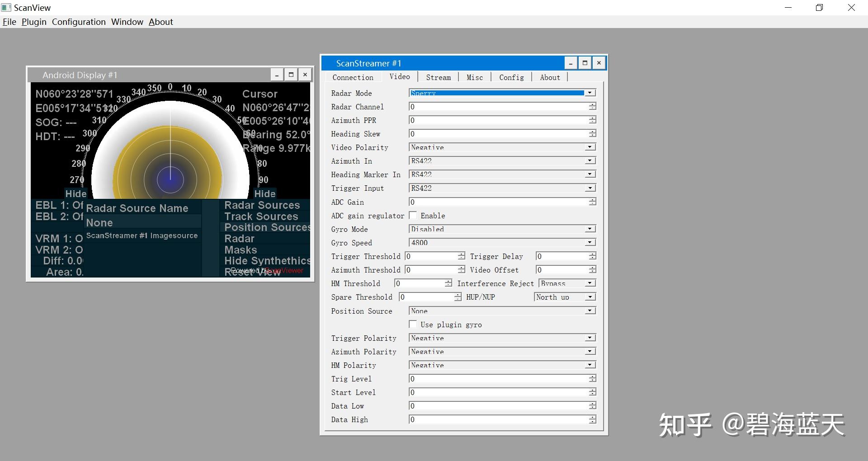Open the HUP/NUP dropdown
The image size is (868, 461).
point(590,297)
